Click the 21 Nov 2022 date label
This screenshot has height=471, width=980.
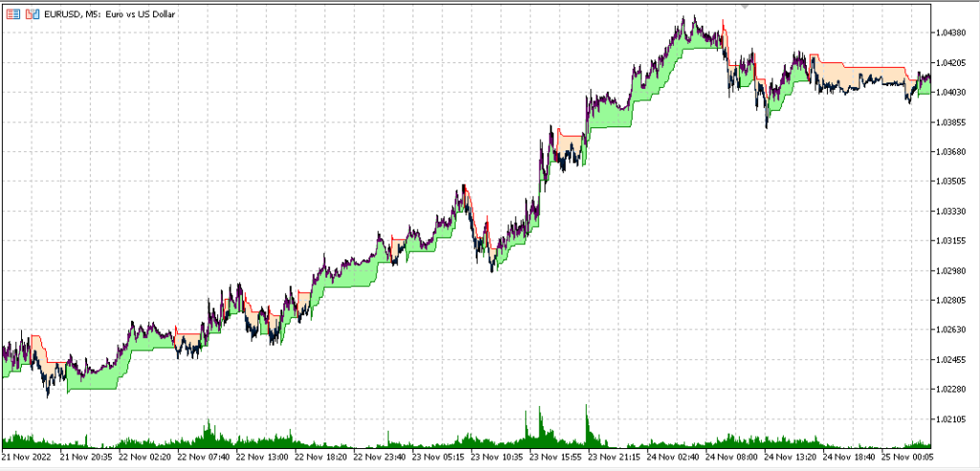point(29,458)
